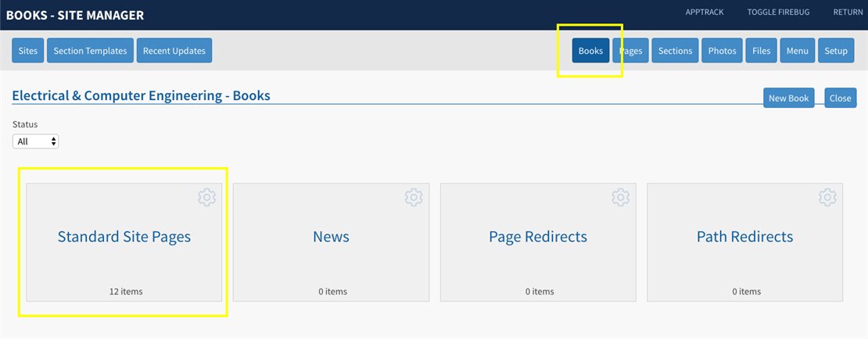Open the Sections tab
This screenshot has width=868, height=339.
[x=676, y=50]
